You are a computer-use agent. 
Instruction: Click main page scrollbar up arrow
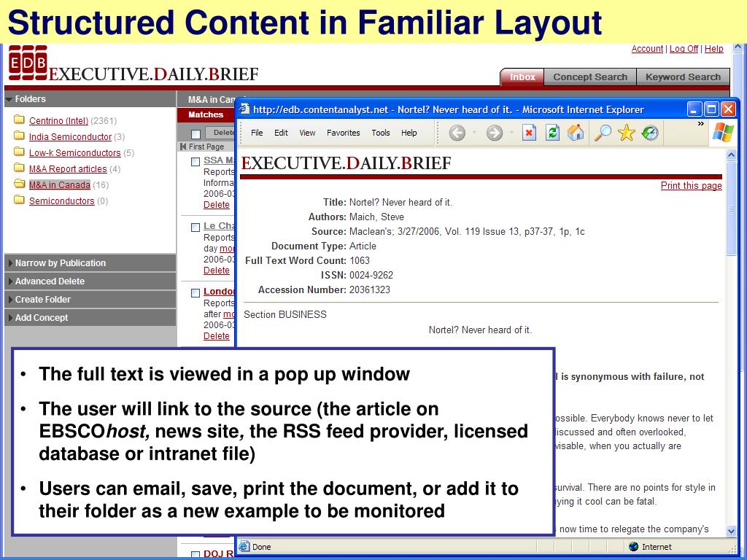click(738, 47)
